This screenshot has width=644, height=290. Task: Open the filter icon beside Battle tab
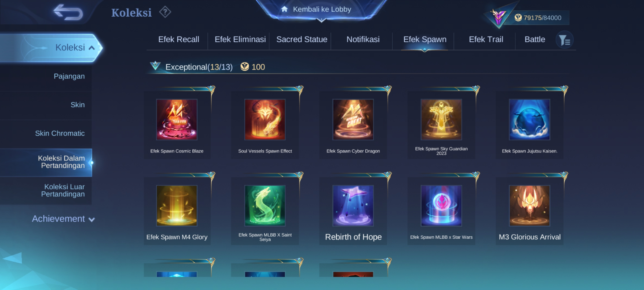pyautogui.click(x=565, y=40)
